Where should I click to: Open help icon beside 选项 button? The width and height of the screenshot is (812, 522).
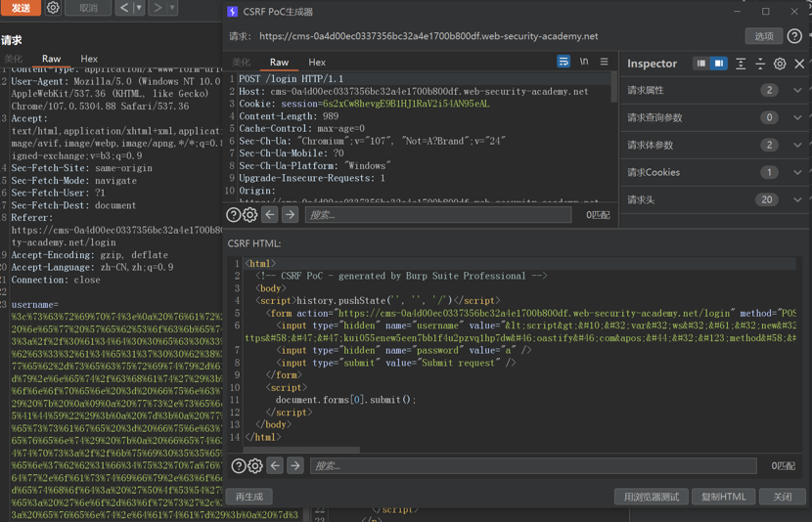[x=794, y=36]
